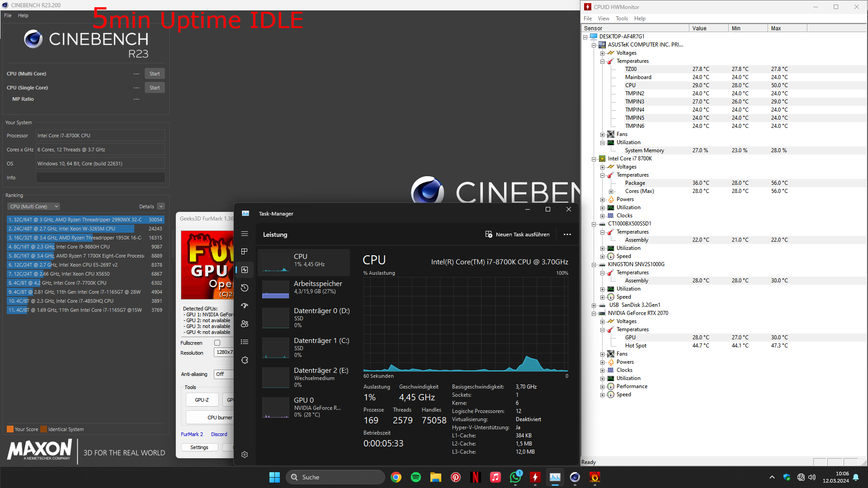This screenshot has width=868, height=488.
Task: Open Users page in Task Manager sidebar
Action: 245,324
